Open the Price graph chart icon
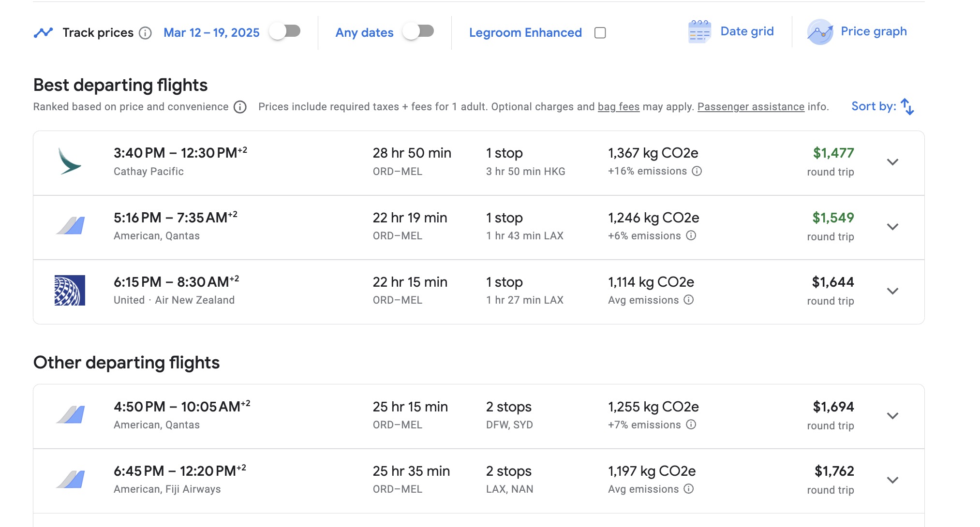980x527 pixels. point(820,32)
